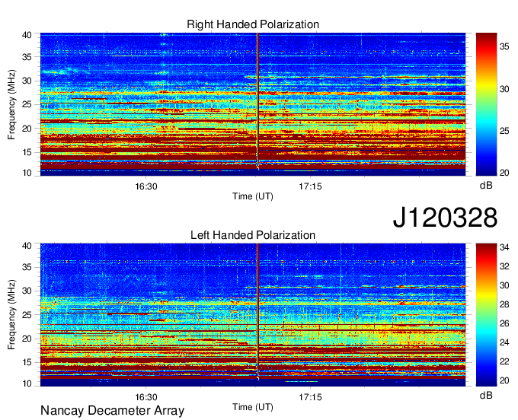Click the '22' tick on bottom color bar
The height and width of the screenshot is (420, 518).
504,361
